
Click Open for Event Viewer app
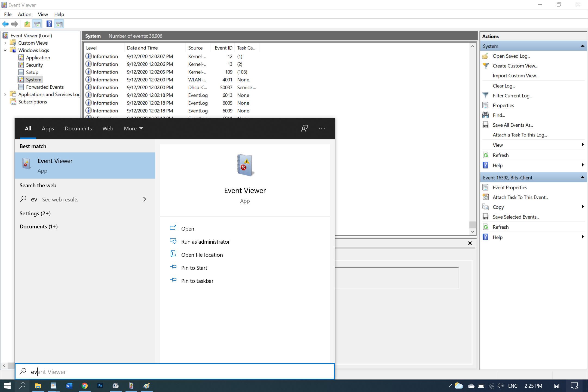188,229
